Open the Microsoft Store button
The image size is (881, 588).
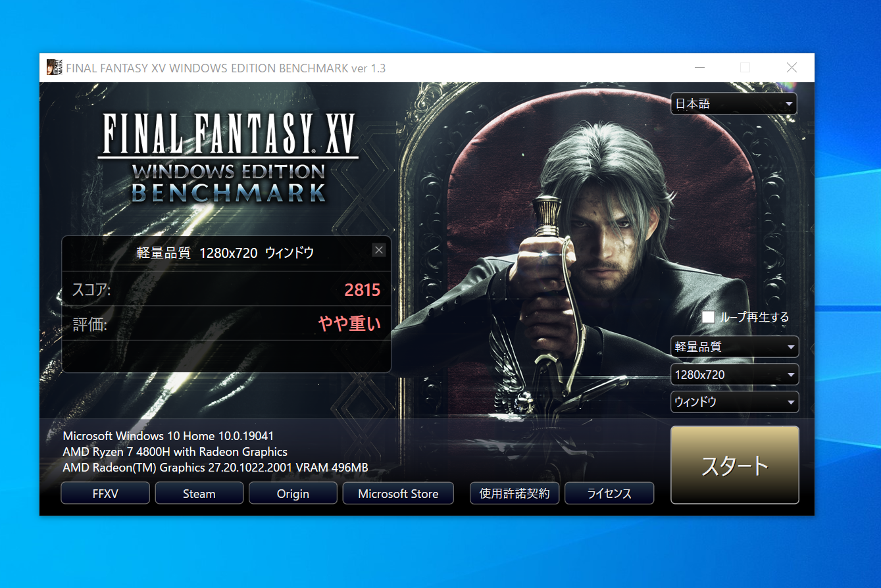(398, 493)
